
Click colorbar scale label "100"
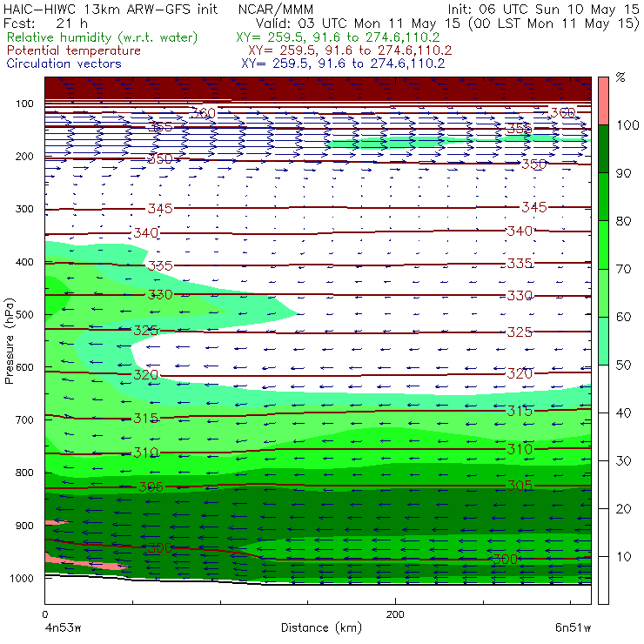pyautogui.click(x=627, y=125)
